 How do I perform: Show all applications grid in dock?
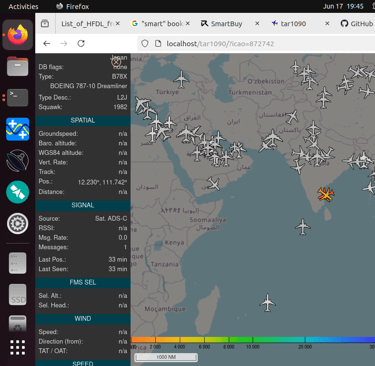(x=17, y=348)
